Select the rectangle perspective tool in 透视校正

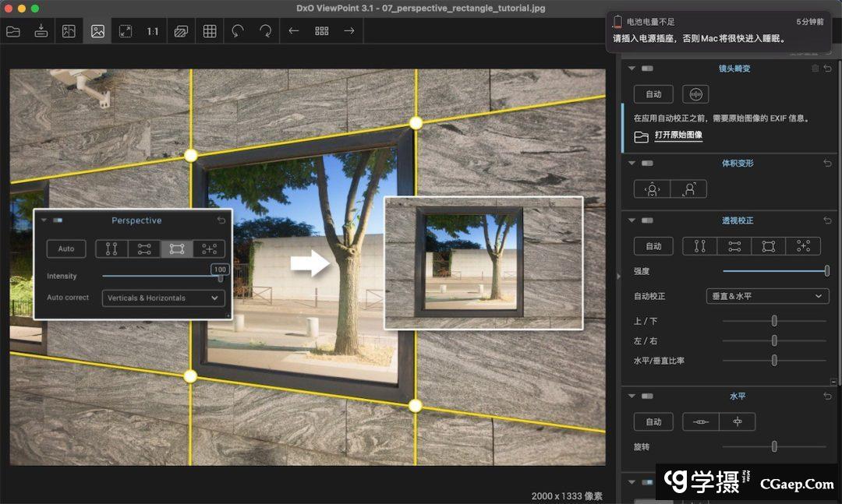tap(769, 246)
